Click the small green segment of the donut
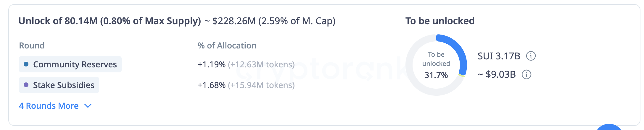Screen dimensions: 644x130 [461, 76]
